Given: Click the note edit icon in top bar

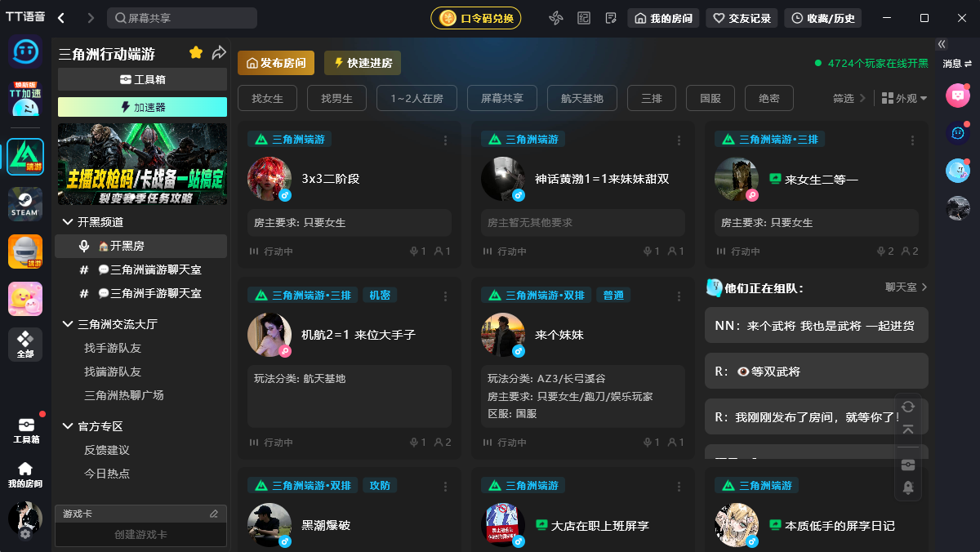Looking at the screenshot, I should [610, 18].
